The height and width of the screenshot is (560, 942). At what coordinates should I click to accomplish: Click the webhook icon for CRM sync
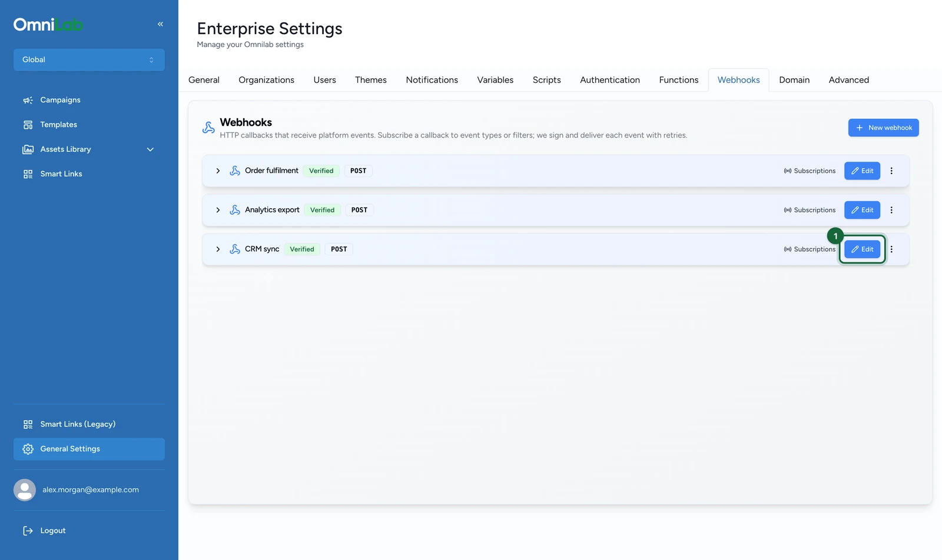tap(235, 249)
